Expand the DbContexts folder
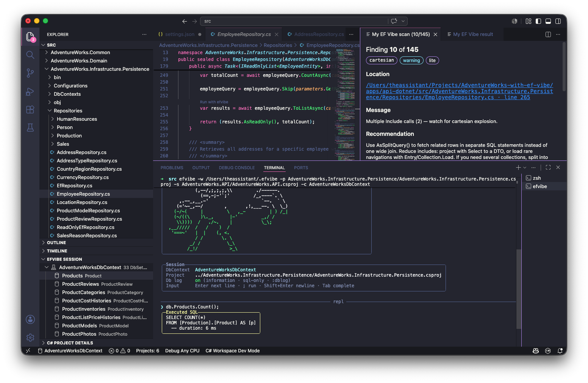 [x=50, y=94]
